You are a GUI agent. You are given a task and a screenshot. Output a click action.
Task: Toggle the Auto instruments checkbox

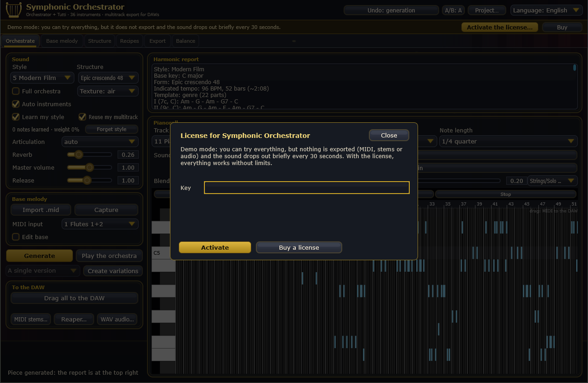(16, 104)
